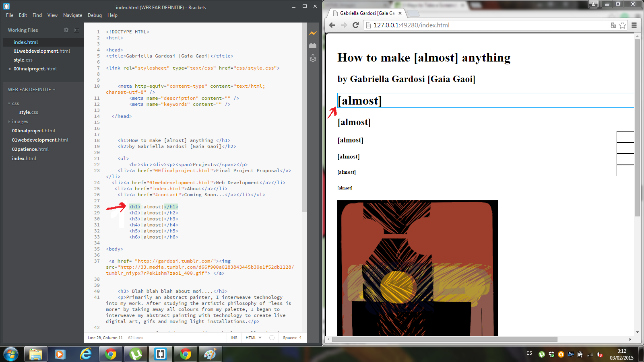This screenshot has height=362, width=644.
Task: Close the Gabriella Gardosi browser tab
Action: coord(400,13)
